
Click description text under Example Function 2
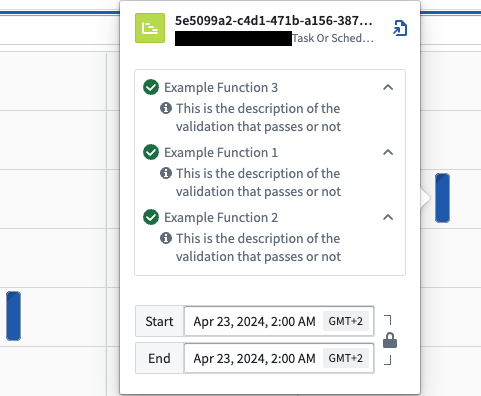point(258,247)
